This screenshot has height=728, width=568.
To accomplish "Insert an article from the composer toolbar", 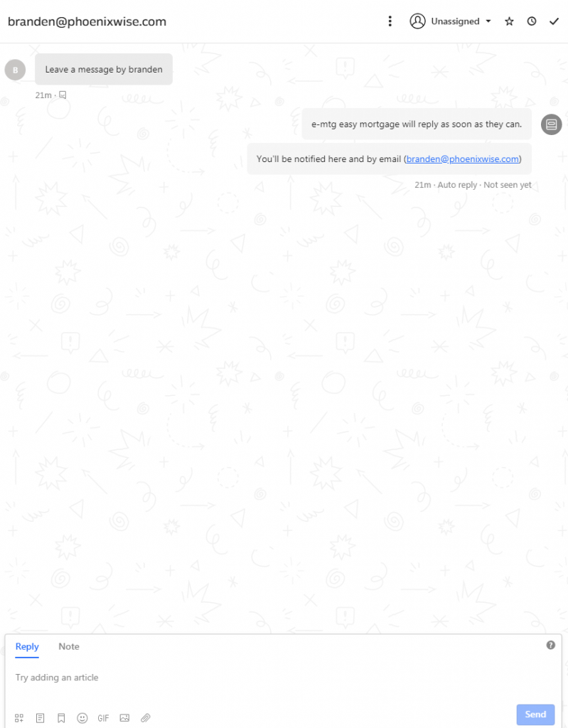I will tap(40, 718).
